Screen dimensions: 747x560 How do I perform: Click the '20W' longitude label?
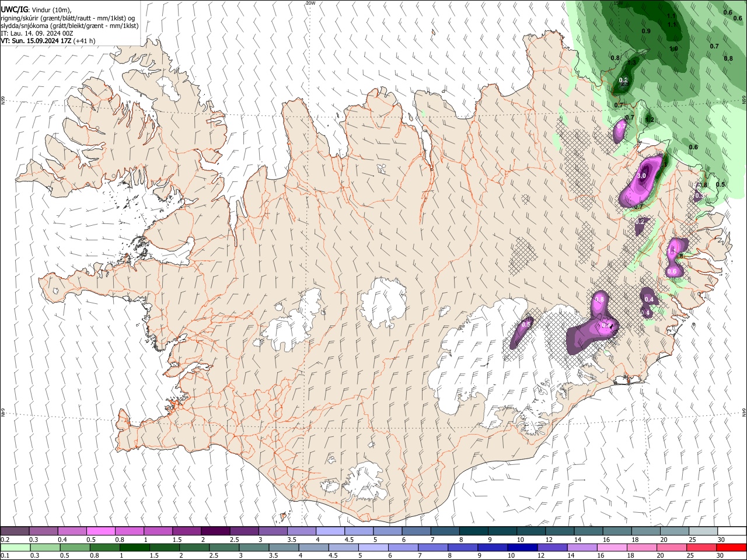[x=310, y=3]
